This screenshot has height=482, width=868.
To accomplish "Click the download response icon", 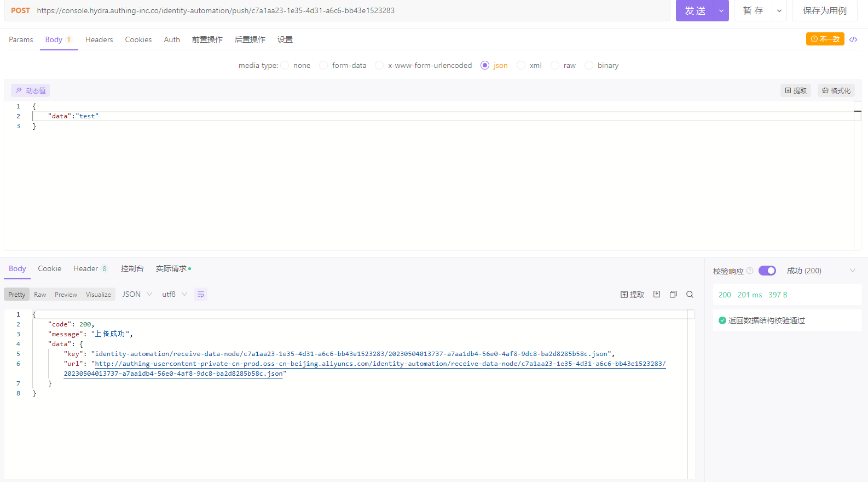I will [657, 295].
